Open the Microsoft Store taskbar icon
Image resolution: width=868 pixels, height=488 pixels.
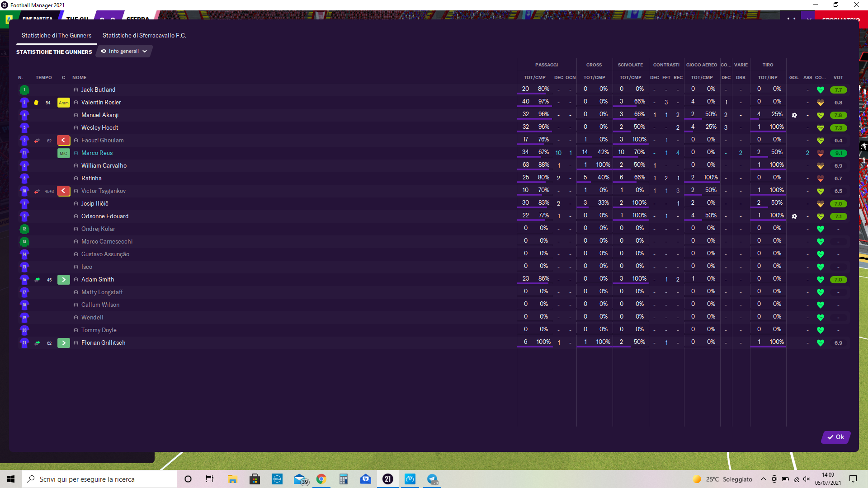255,479
